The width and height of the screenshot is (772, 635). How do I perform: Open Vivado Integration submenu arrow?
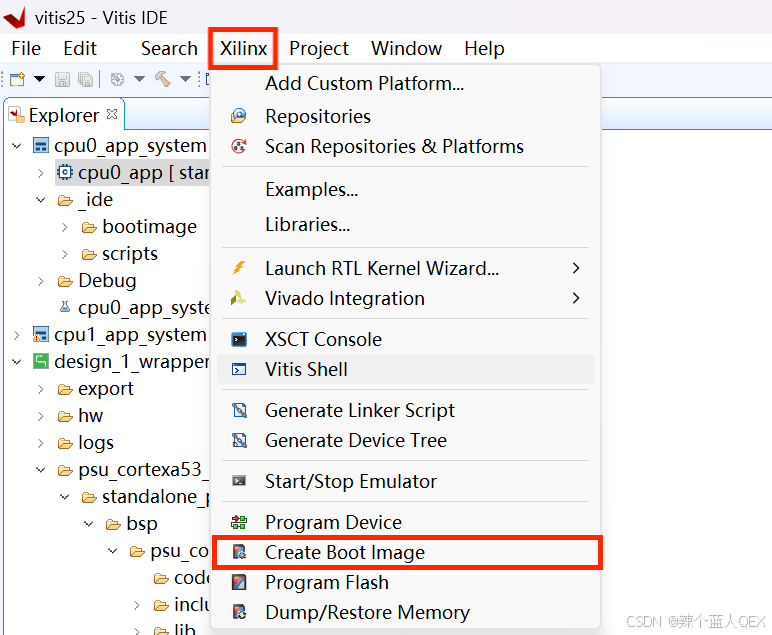point(576,298)
